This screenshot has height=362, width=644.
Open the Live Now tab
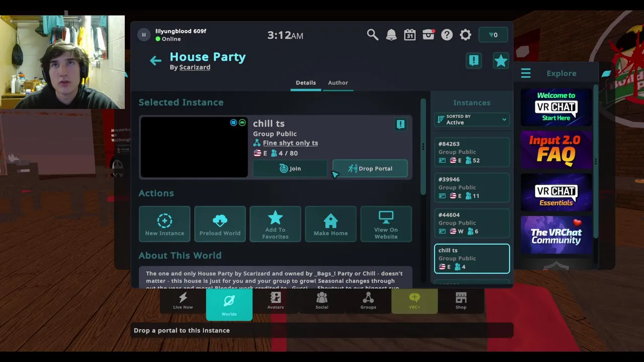(183, 302)
